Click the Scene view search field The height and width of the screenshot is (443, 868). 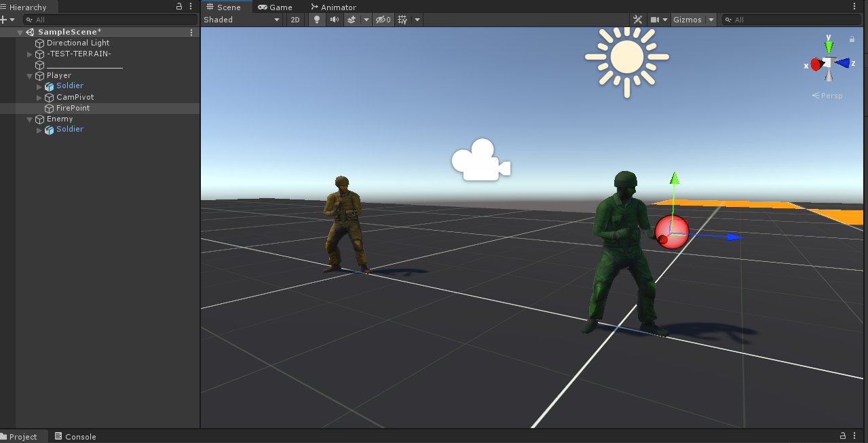[x=791, y=20]
